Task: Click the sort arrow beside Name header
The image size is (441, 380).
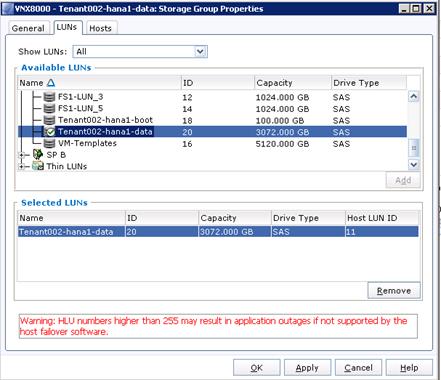Action: [x=51, y=83]
